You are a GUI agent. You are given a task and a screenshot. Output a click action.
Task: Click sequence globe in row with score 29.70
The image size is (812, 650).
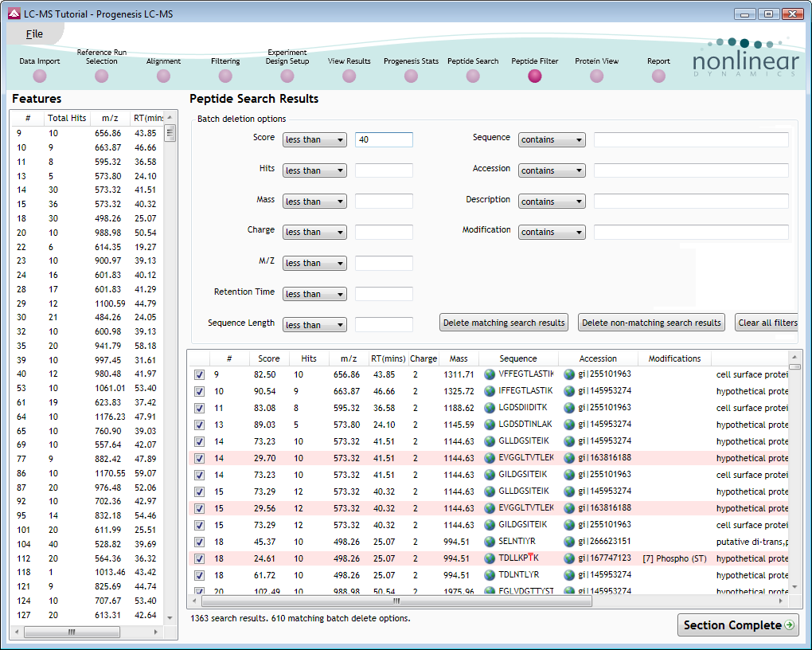(x=490, y=458)
